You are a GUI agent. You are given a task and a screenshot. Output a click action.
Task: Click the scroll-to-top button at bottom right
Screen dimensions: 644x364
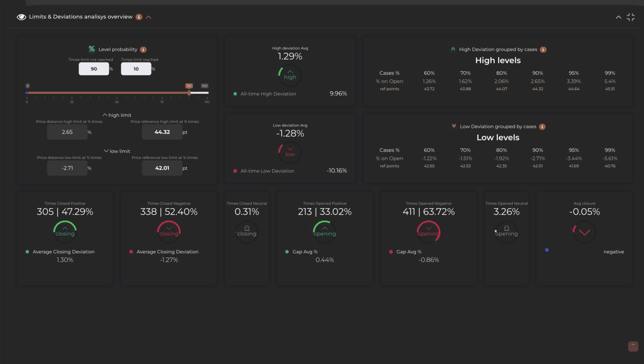[633, 346]
